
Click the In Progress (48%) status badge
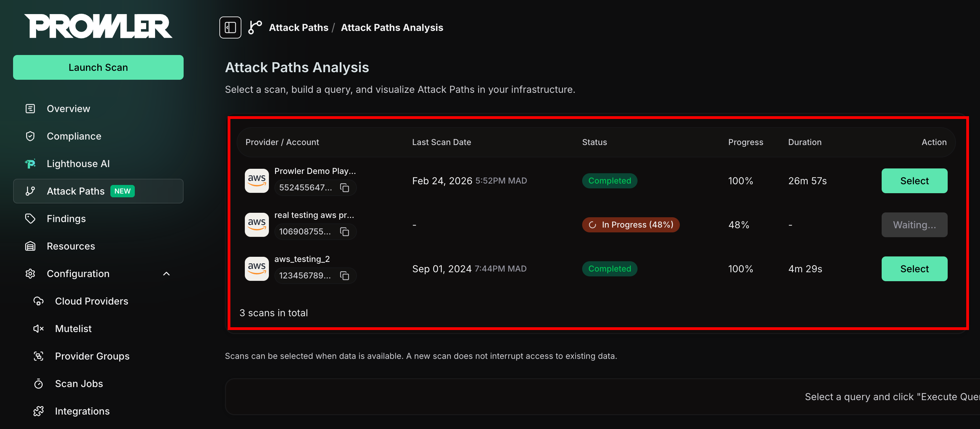(x=630, y=225)
